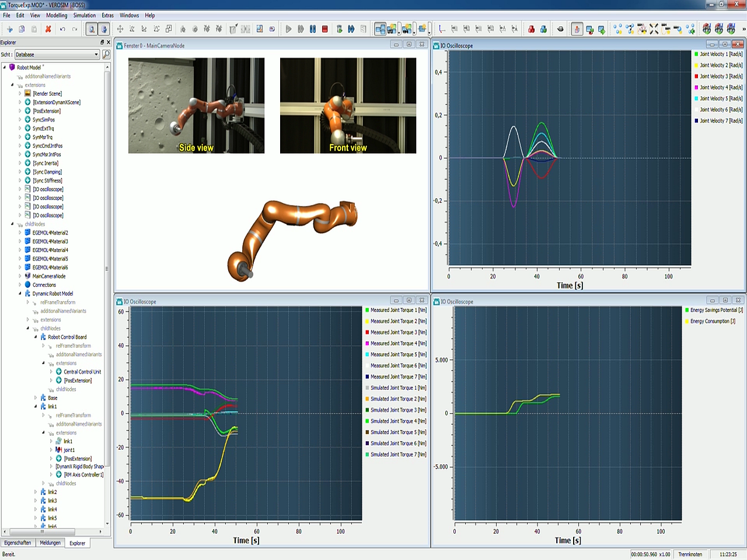
Task: Click the magnifier search icon beside Sicht
Action: pyautogui.click(x=106, y=54)
